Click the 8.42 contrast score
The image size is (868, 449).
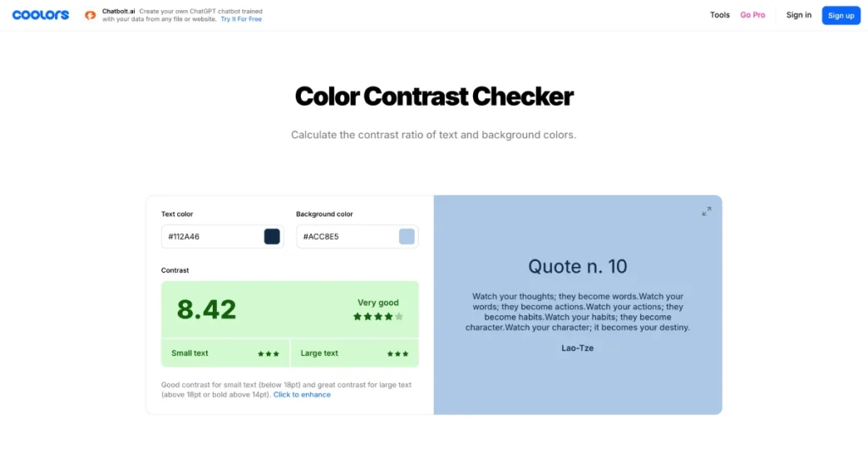tap(207, 310)
